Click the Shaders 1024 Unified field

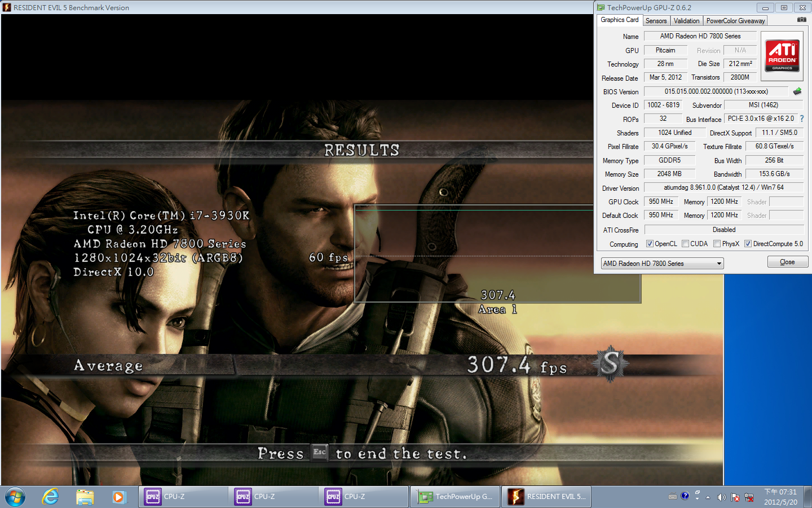coord(674,133)
